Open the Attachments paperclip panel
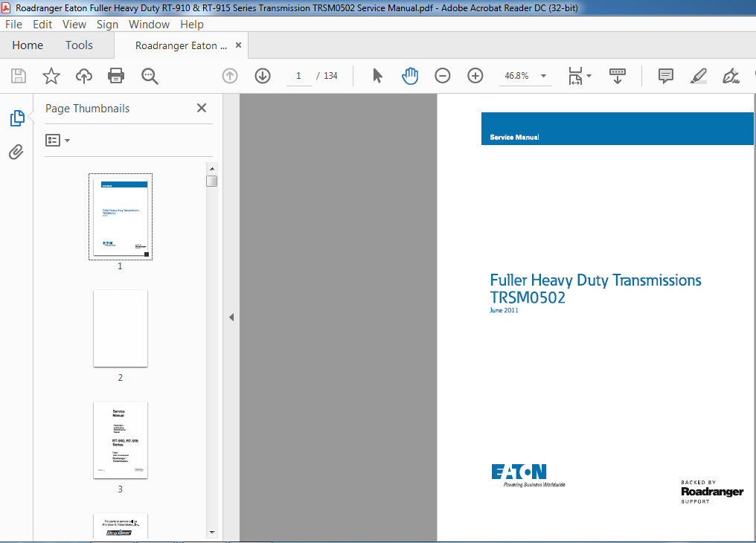This screenshot has height=543, width=756. click(16, 152)
